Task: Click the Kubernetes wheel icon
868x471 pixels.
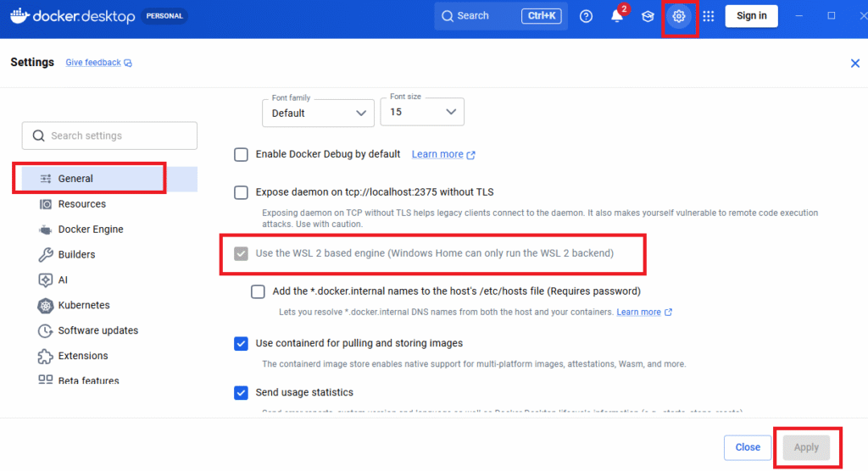Action: click(46, 306)
